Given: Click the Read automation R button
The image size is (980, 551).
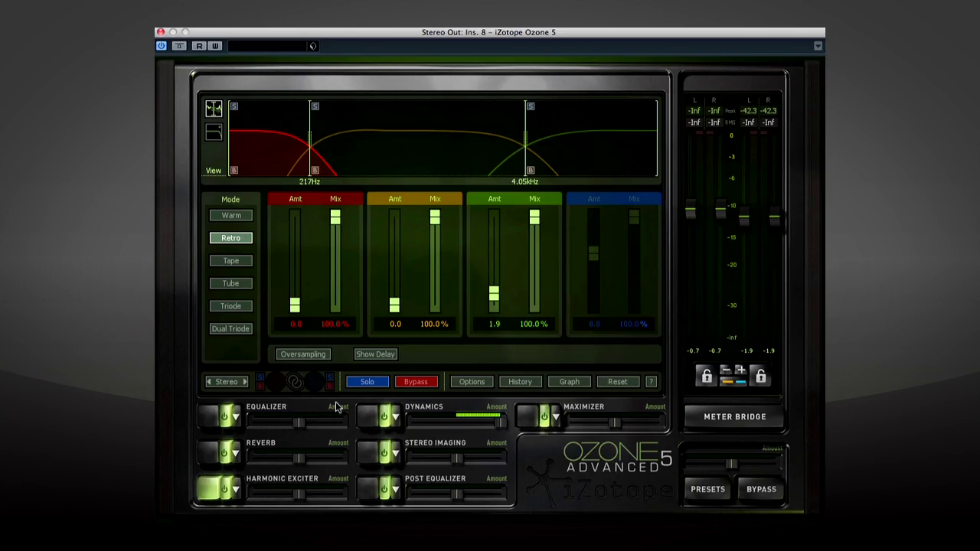Looking at the screenshot, I should pyautogui.click(x=199, y=46).
